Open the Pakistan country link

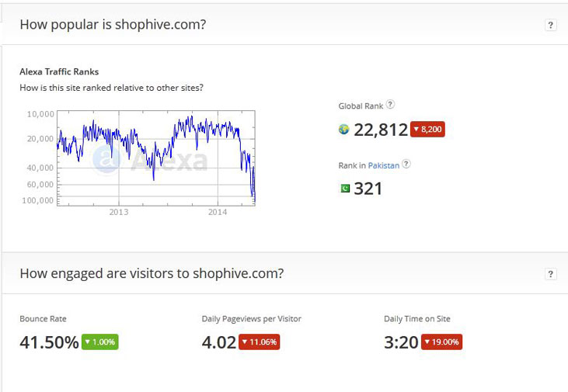click(x=384, y=165)
